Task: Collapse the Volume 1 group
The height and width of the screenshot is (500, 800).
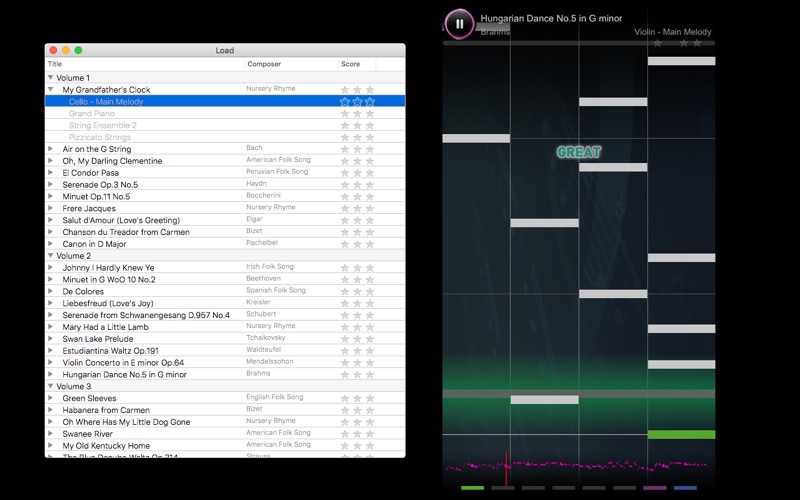Action: click(x=51, y=78)
